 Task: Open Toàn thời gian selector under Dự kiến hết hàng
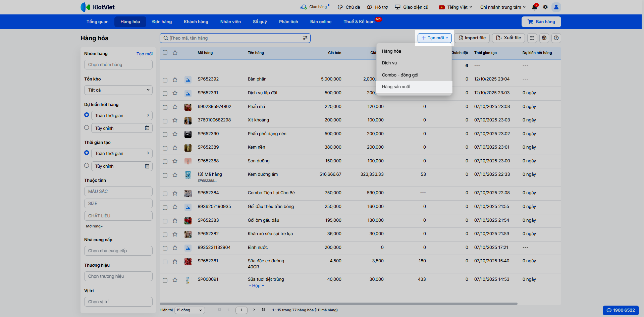(x=122, y=115)
